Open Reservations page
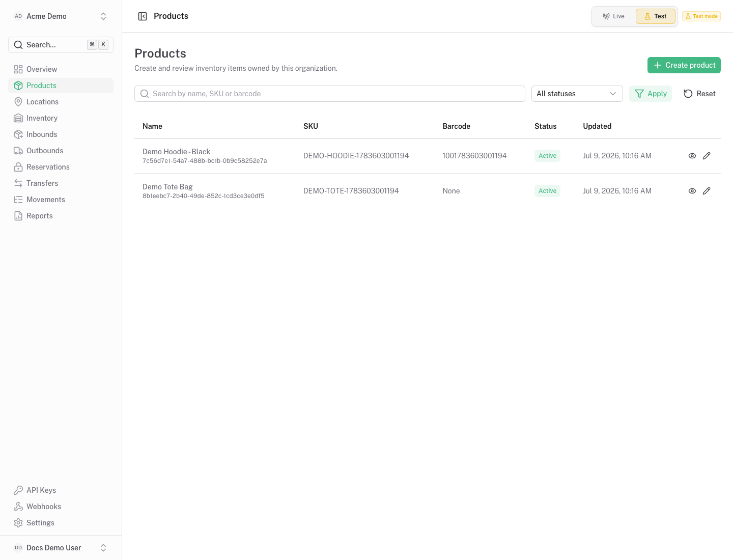 61,167
